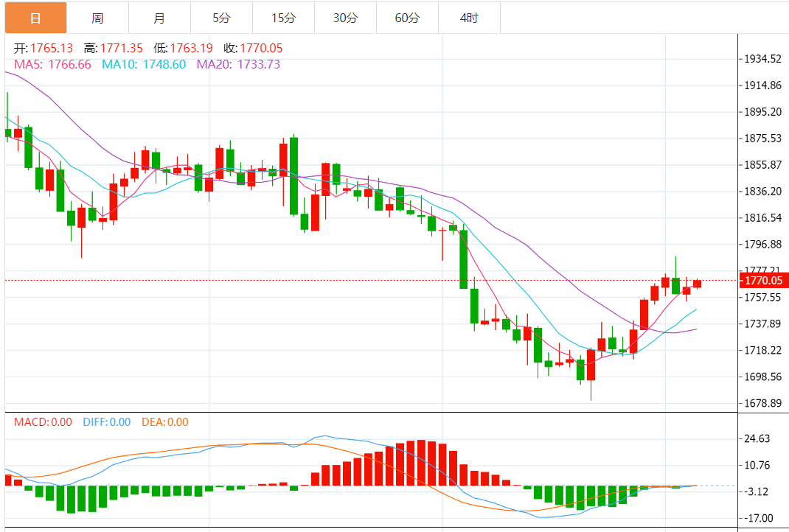Image resolution: width=789 pixels, height=532 pixels.
Task: Click the 1757.55 price axis label
Action: click(x=763, y=297)
